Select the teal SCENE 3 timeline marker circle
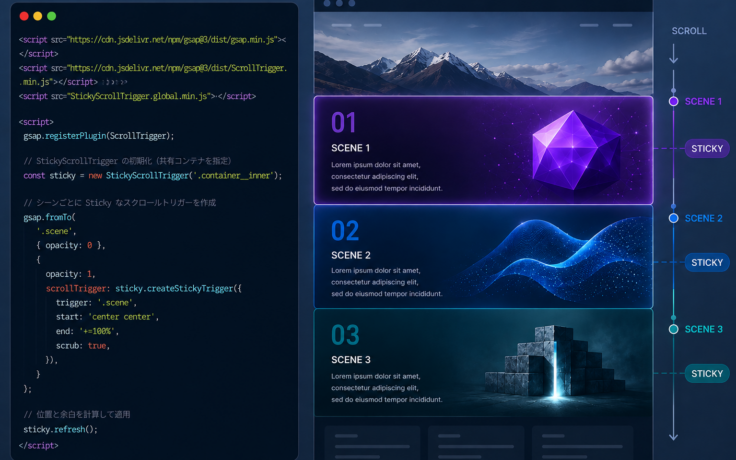736x460 pixels. pyautogui.click(x=674, y=329)
